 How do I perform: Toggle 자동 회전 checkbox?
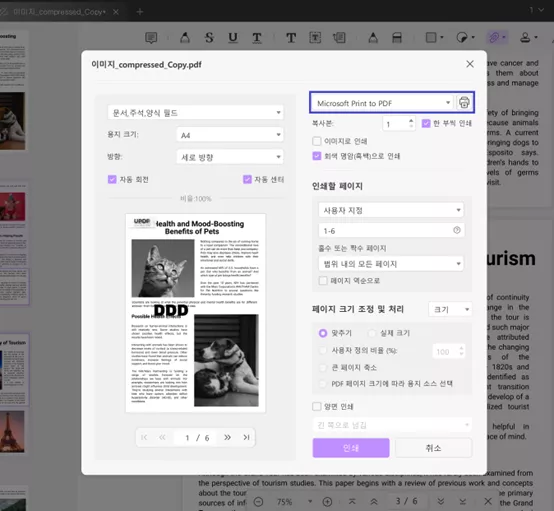(112, 180)
